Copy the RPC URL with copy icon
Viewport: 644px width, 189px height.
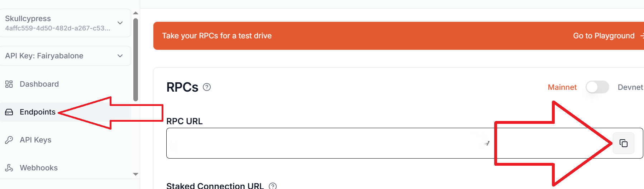pyautogui.click(x=624, y=143)
